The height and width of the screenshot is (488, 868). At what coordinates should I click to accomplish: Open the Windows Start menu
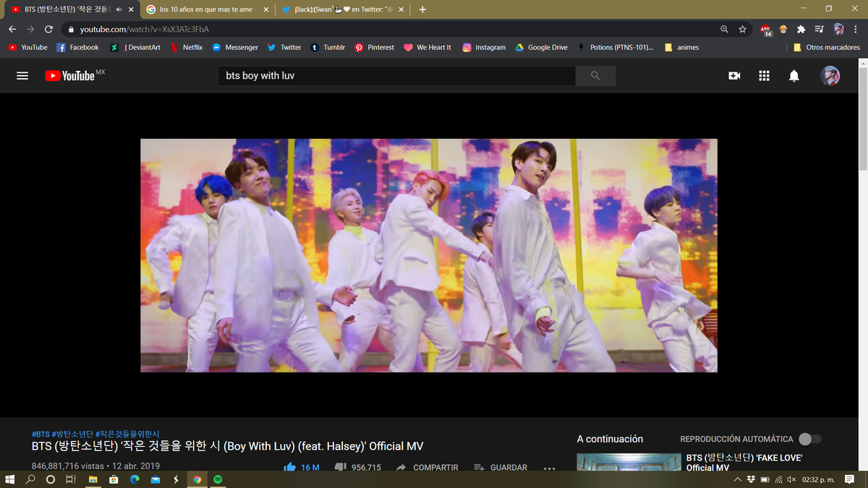10,479
